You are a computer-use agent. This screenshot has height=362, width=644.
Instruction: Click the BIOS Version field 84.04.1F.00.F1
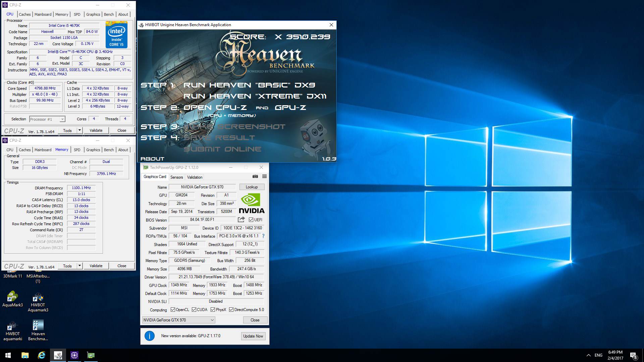click(202, 220)
